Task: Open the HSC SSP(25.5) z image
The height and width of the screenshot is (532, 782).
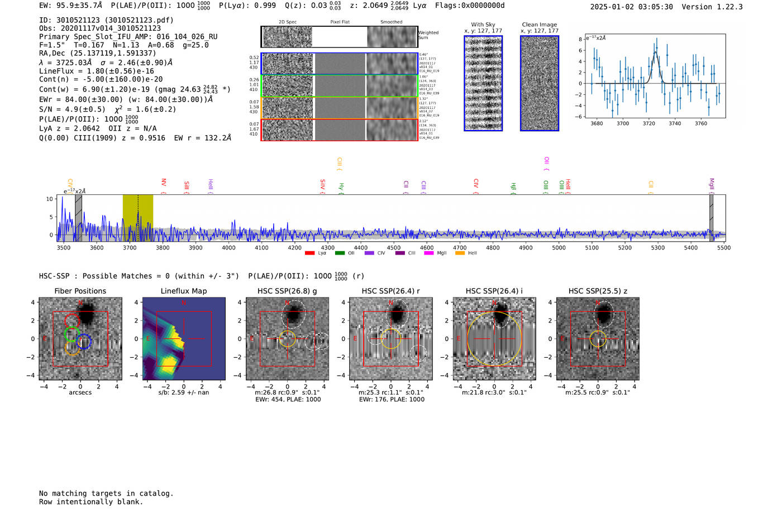Action: pyautogui.click(x=598, y=339)
